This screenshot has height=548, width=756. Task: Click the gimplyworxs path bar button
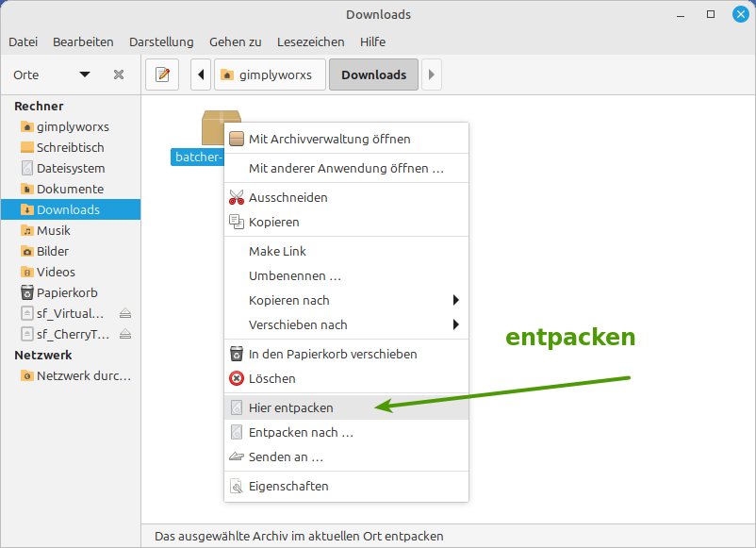click(x=270, y=75)
